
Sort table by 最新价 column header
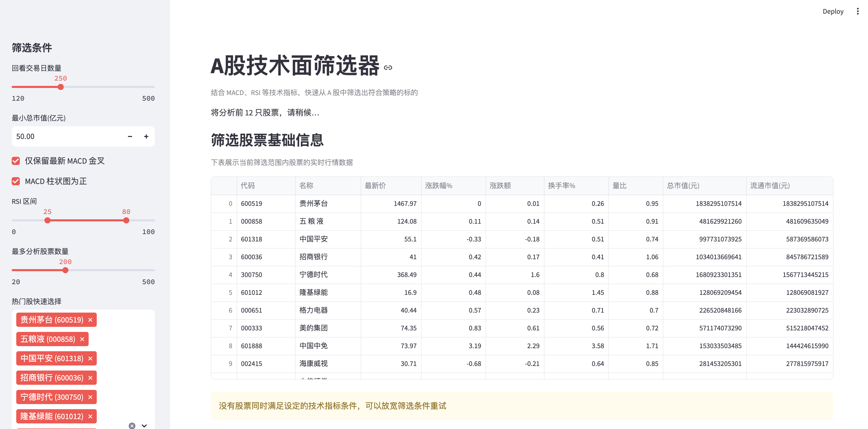pyautogui.click(x=375, y=186)
